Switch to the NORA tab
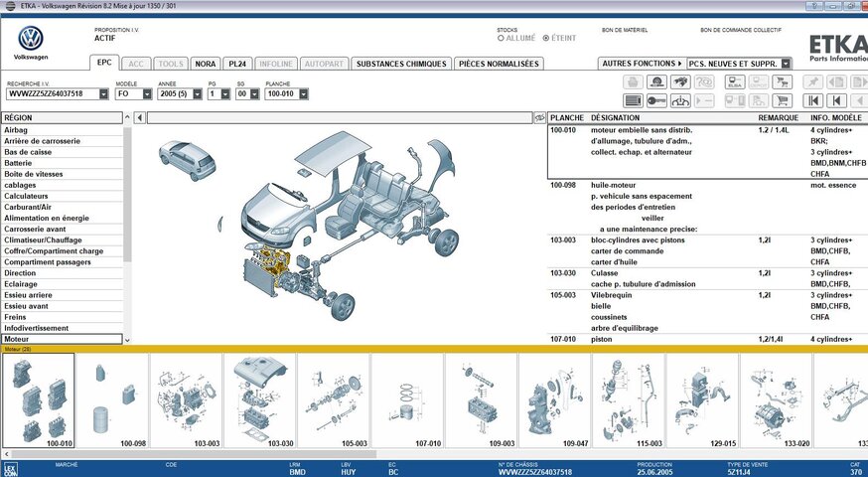The height and width of the screenshot is (477, 868). click(205, 64)
